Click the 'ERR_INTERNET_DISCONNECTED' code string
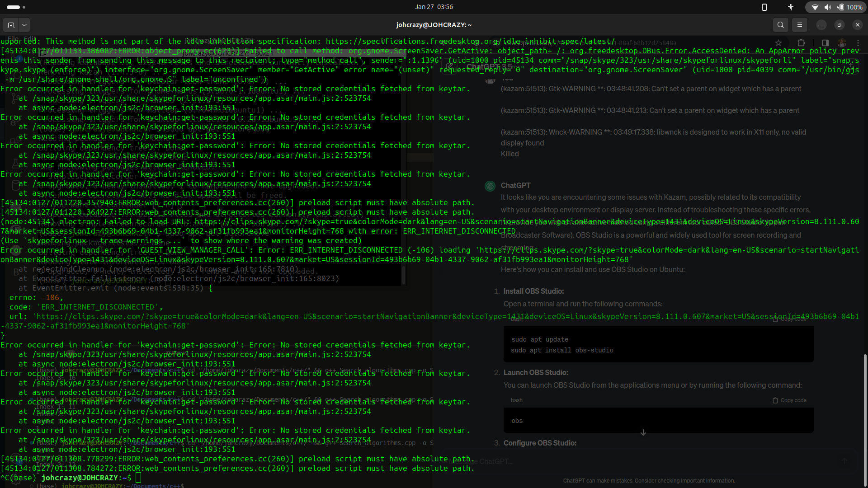This screenshot has width=868, height=488. (x=98, y=307)
